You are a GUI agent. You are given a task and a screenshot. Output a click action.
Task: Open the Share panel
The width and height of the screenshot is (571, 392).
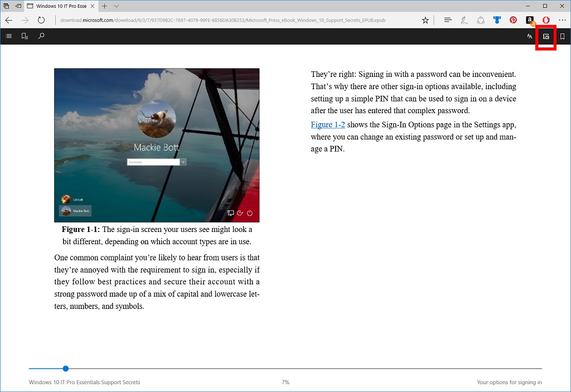[481, 20]
